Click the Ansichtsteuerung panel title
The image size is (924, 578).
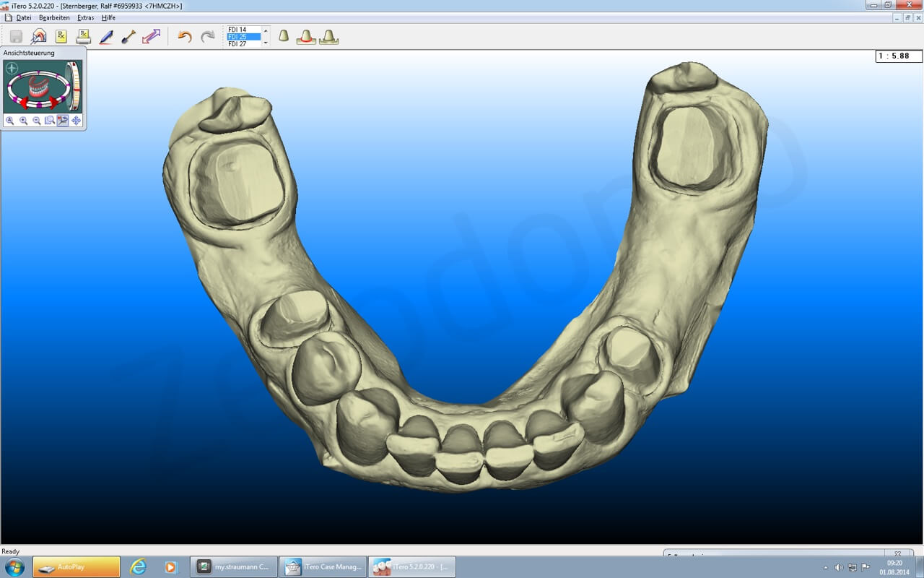pos(29,53)
